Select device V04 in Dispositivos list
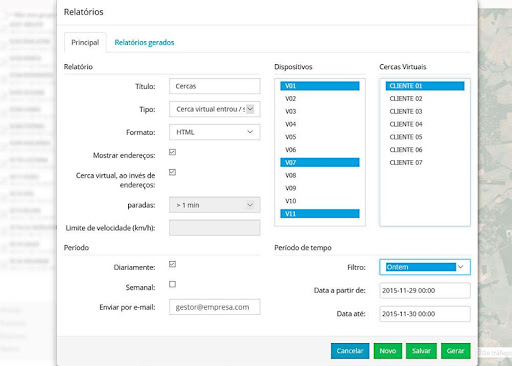Viewport: 512px width, 366px height. (x=320, y=124)
